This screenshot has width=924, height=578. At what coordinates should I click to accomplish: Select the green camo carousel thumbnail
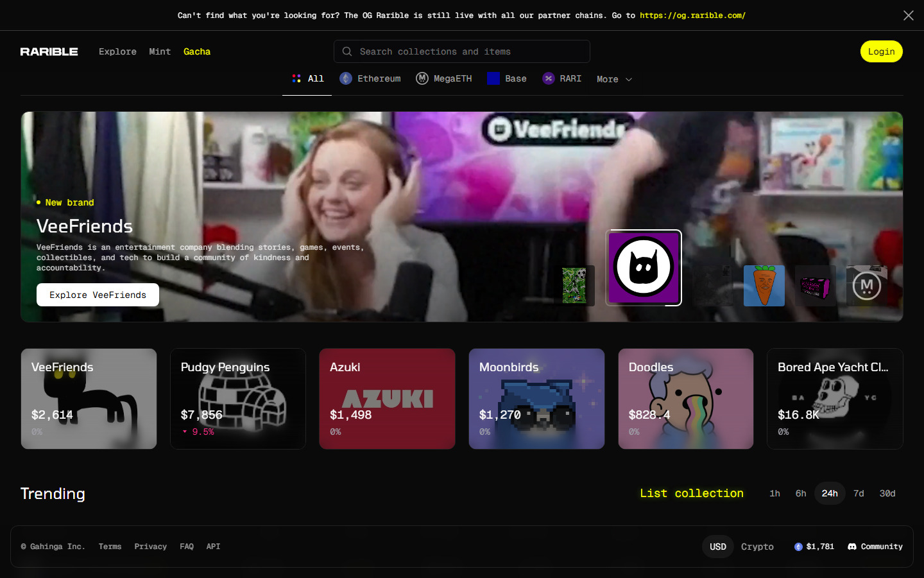pyautogui.click(x=574, y=286)
